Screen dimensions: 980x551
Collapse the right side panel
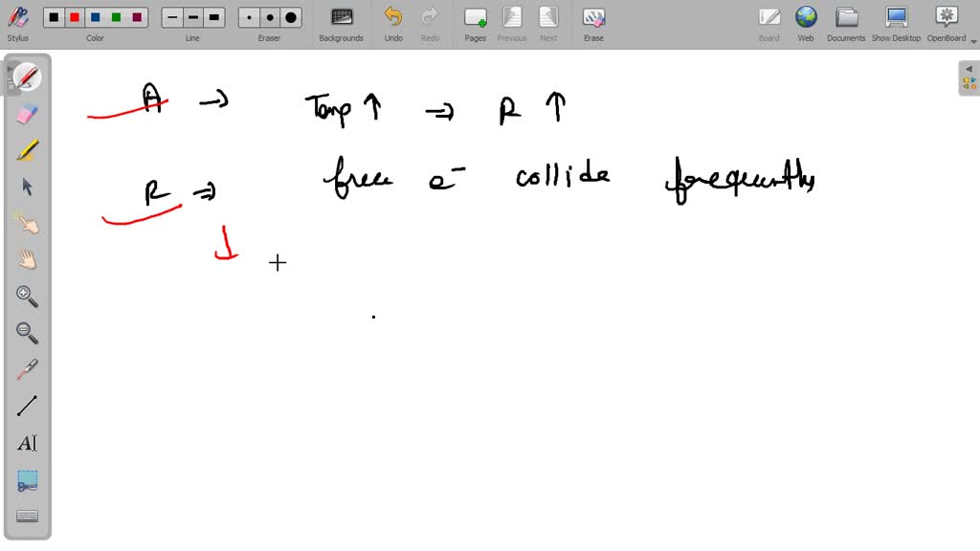coord(968,69)
